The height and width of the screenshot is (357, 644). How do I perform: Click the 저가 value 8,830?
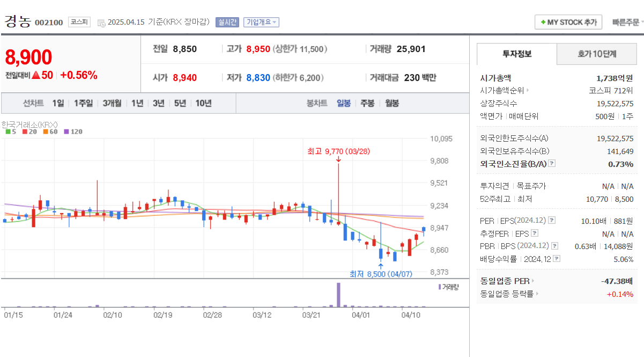click(x=258, y=78)
